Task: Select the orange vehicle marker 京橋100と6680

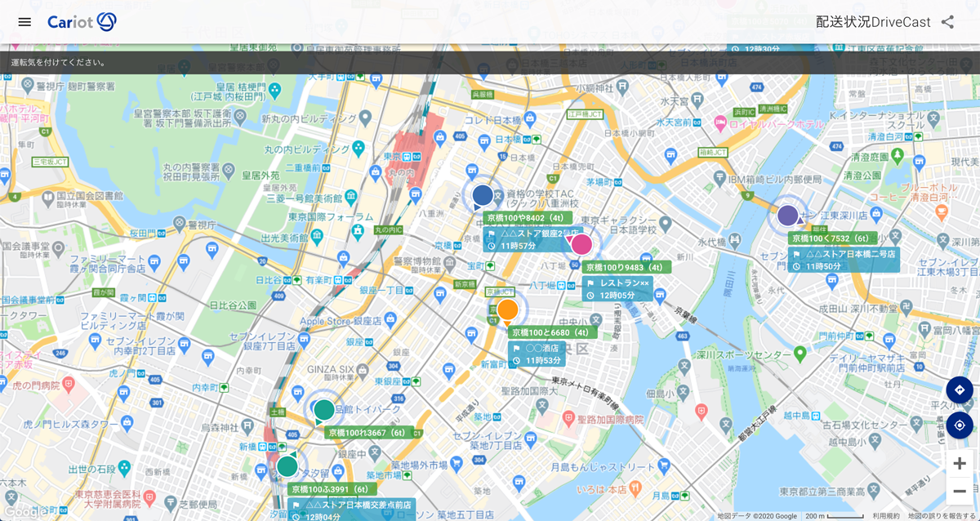Action: [508, 310]
